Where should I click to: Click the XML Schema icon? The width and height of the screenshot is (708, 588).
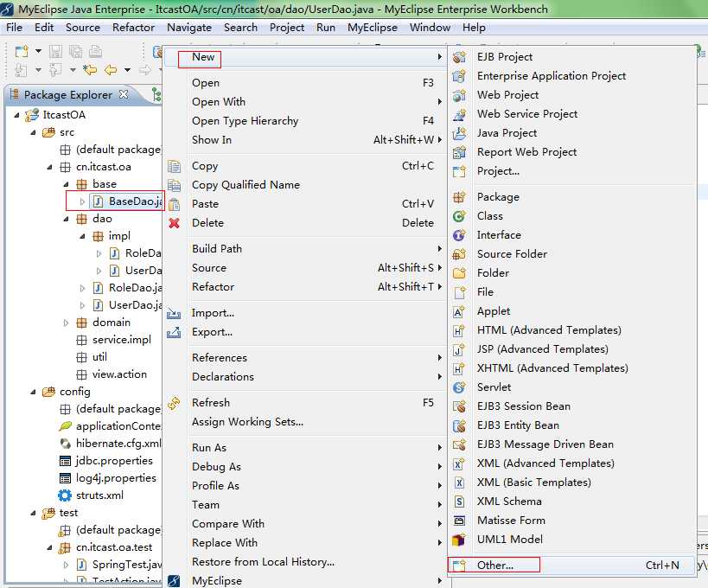point(459,502)
